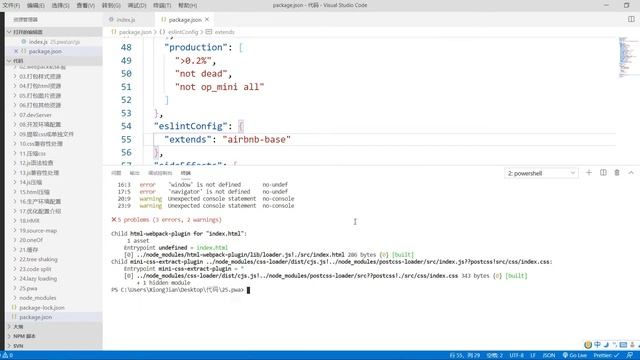This screenshot has height=360, width=640.
Task: Switch to the 调试控制台 debug console tab
Action: [x=160, y=173]
